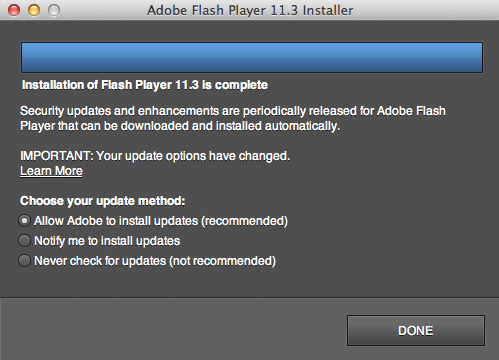Image resolution: width=499 pixels, height=360 pixels.
Task: Click the 'Notify me to install updates' label text
Action: click(x=107, y=241)
